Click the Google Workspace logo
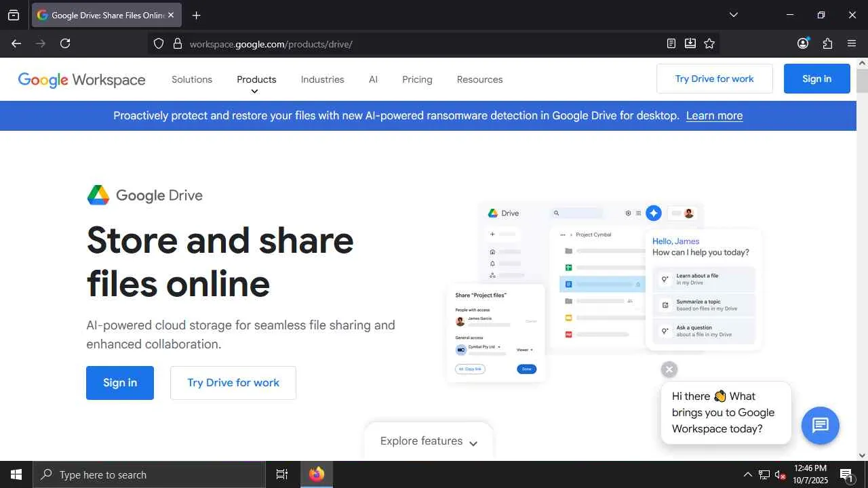 [81, 80]
